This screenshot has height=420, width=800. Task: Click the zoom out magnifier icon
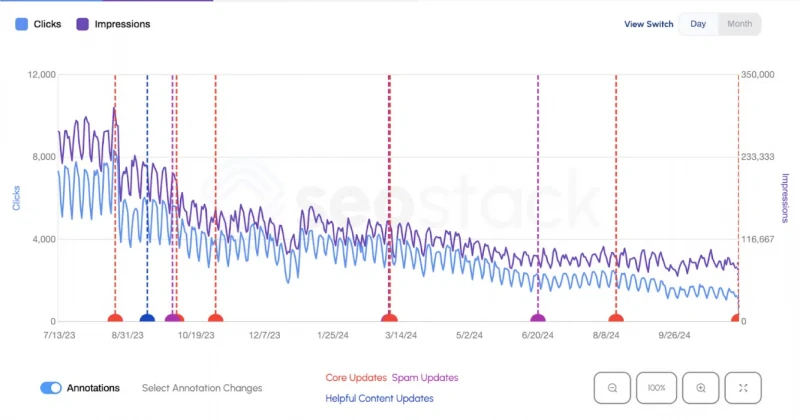(612, 388)
